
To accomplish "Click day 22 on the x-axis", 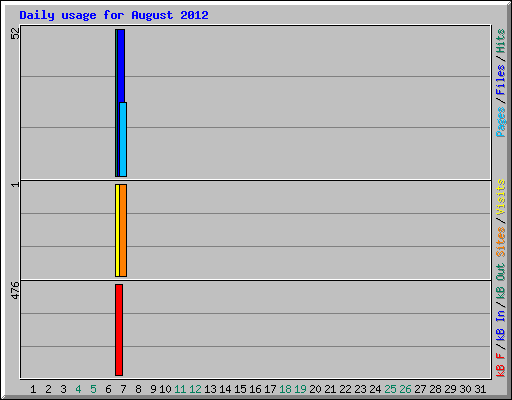I will [x=345, y=389].
